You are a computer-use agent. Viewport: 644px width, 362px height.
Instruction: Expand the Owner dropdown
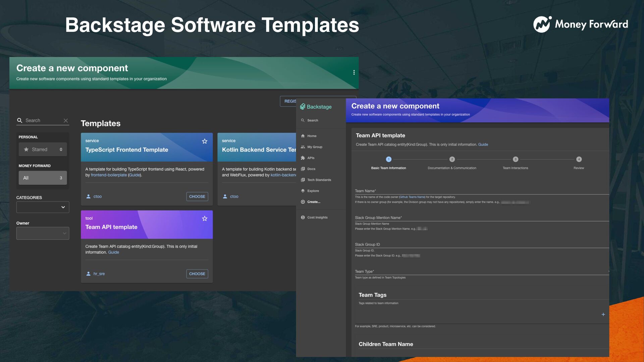(43, 233)
